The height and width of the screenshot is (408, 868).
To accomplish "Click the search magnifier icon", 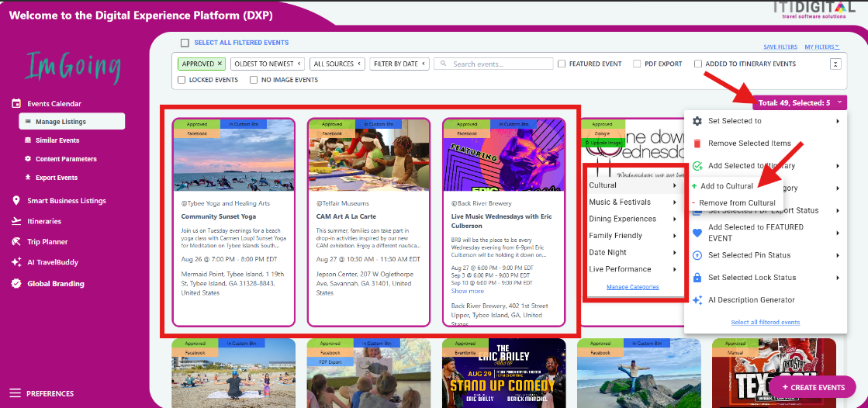I will pyautogui.click(x=444, y=64).
